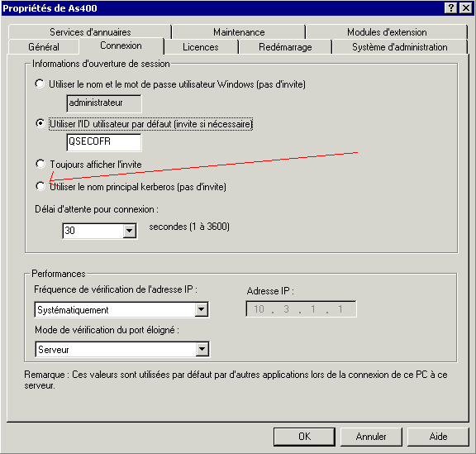Select Windows user name and password option
Screen dimensions: 476x454
pyautogui.click(x=40, y=84)
